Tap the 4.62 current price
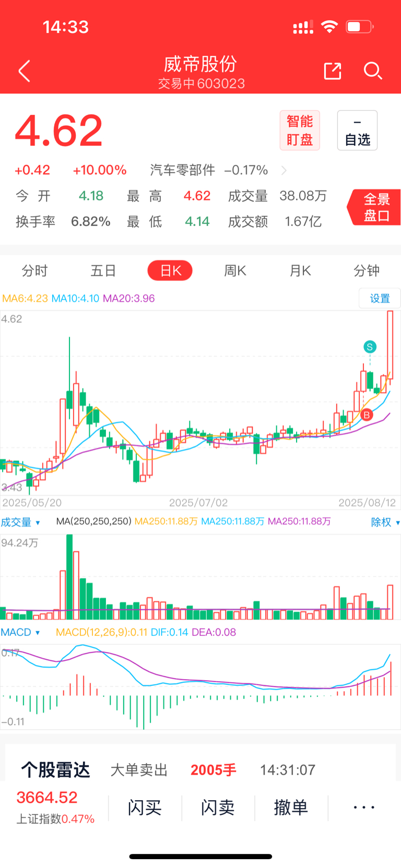The image size is (401, 868). coord(59,130)
